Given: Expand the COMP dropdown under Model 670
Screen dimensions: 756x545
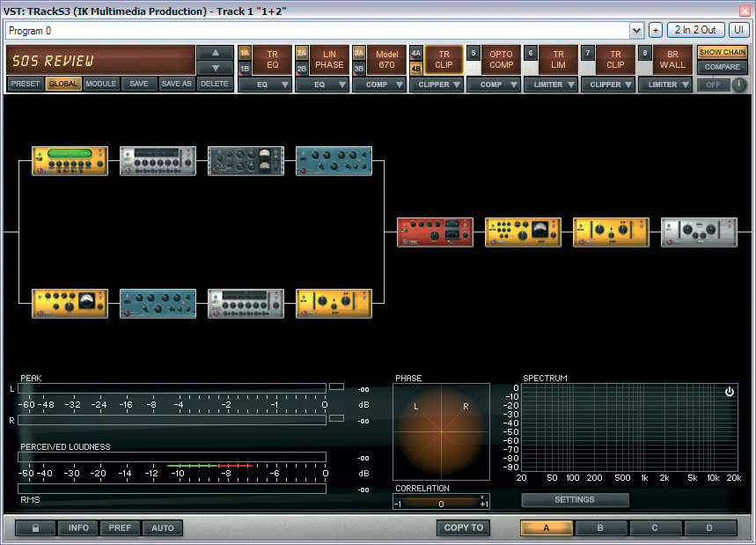Looking at the screenshot, I should pyautogui.click(x=379, y=85).
